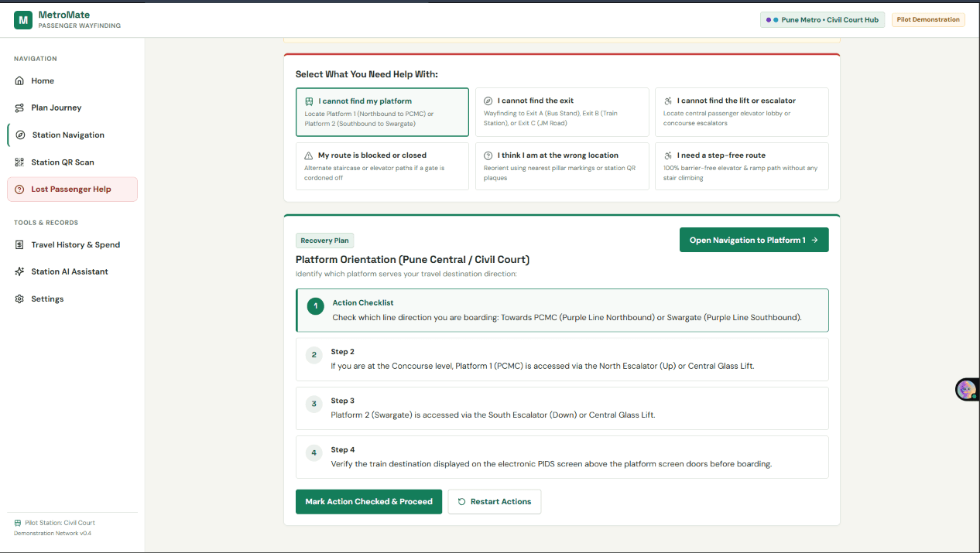
Task: Click the Settings gear icon
Action: tap(20, 299)
